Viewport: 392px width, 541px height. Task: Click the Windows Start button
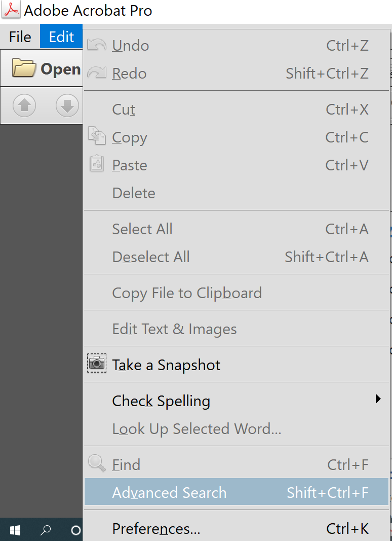(x=15, y=530)
